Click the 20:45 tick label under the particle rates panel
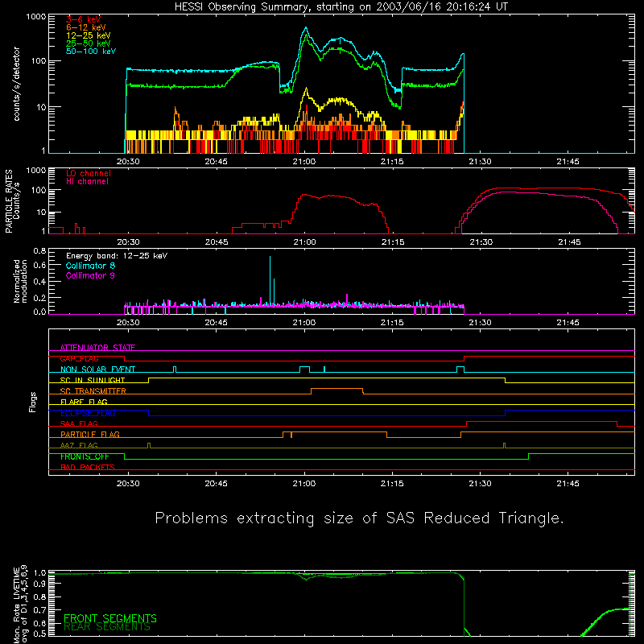 point(217,242)
